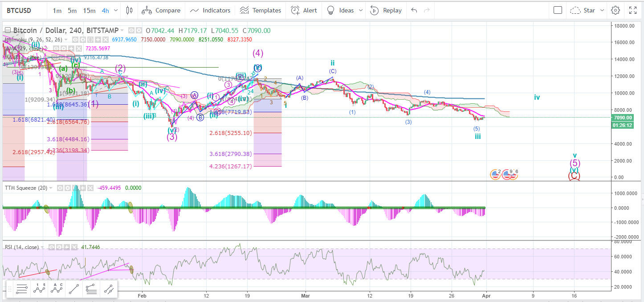644x302 pixels.
Task: Open Ichimoku indicator settings gear
Action: 83,40
